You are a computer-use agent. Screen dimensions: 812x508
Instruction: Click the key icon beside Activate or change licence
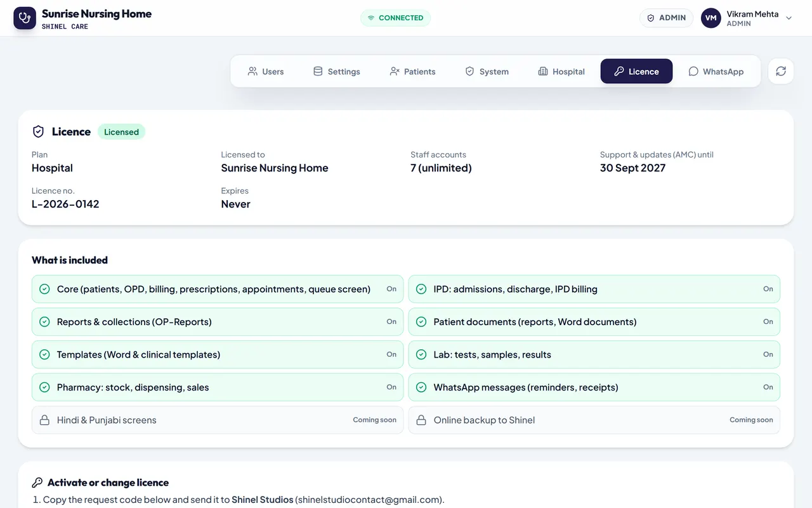click(x=37, y=483)
